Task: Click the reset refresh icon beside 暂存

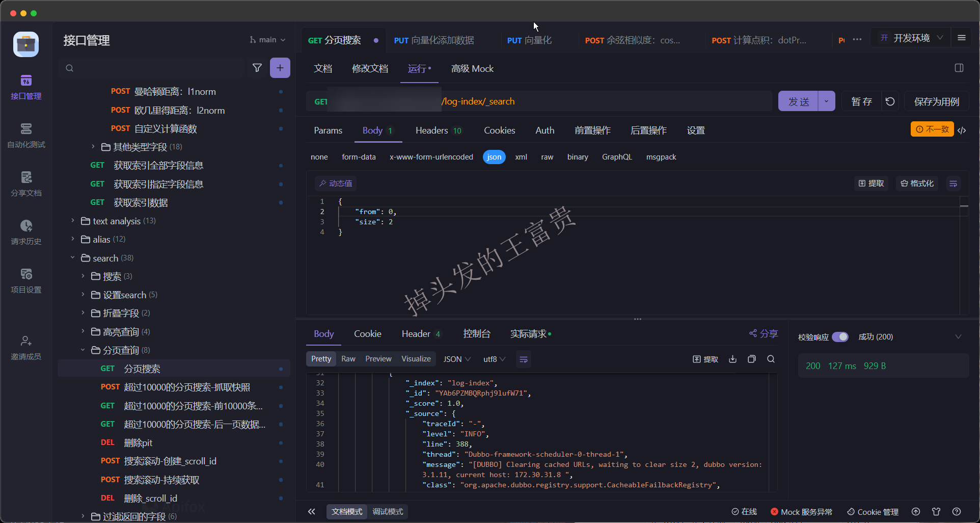Action: 890,101
